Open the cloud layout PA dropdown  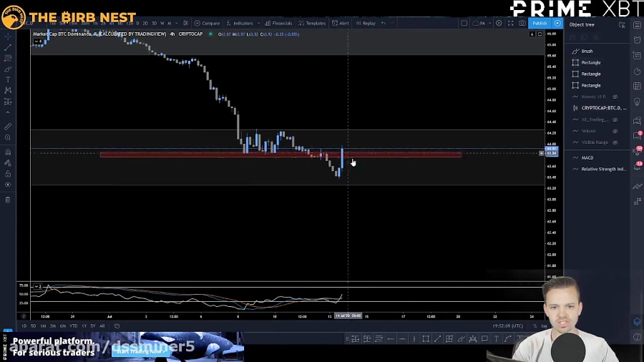pyautogui.click(x=482, y=24)
